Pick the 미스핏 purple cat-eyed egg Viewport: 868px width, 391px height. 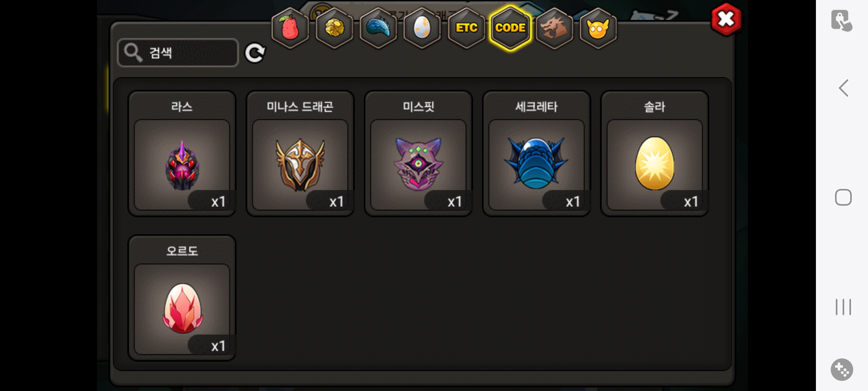[418, 154]
